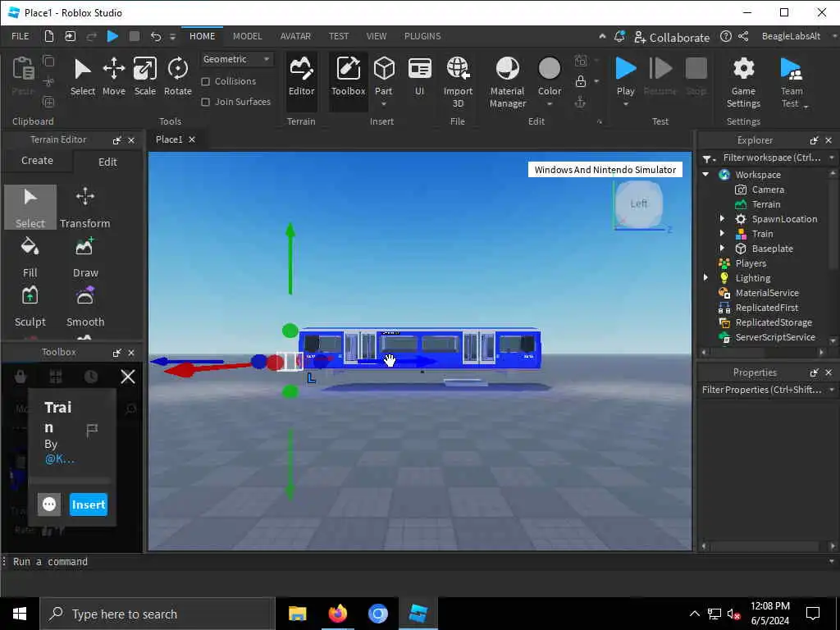The image size is (840, 630).
Task: Expand the SpawnLocation node
Action: tap(722, 218)
